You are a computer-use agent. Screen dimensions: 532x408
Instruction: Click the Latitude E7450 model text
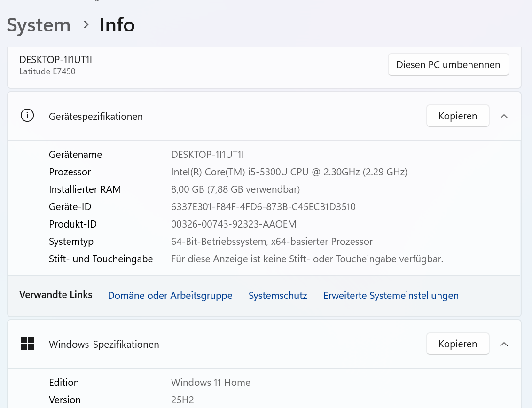(47, 71)
